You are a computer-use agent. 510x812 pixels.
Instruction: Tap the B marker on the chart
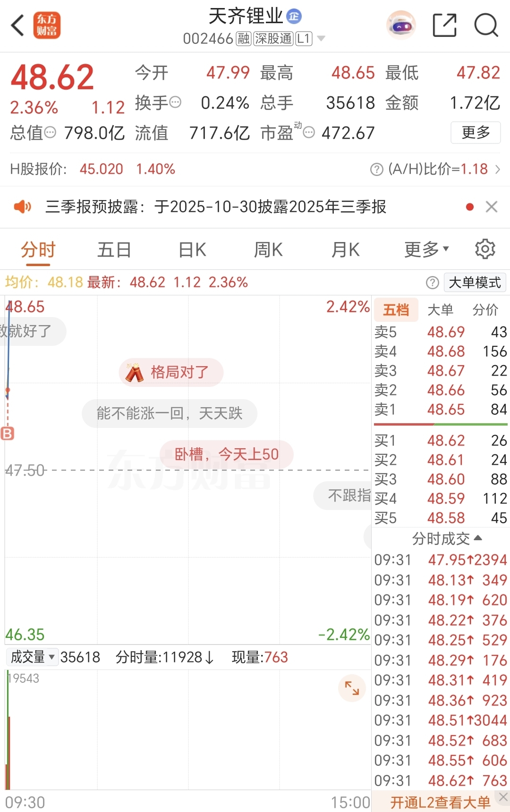[8, 433]
